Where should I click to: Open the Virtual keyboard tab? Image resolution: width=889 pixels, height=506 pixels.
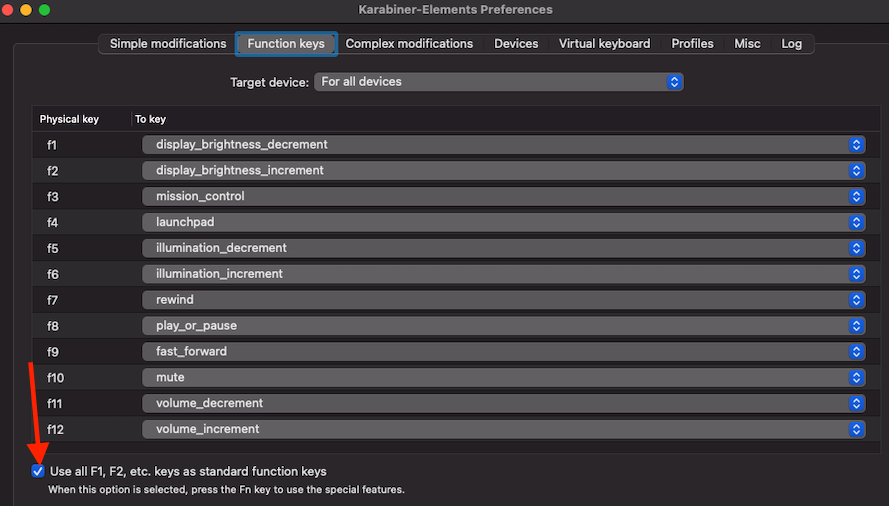604,44
